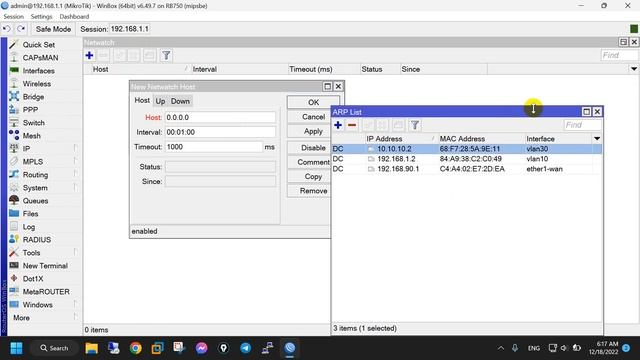Open Bridge menu
Image resolution: width=640 pixels, height=360 pixels.
coord(33,97)
